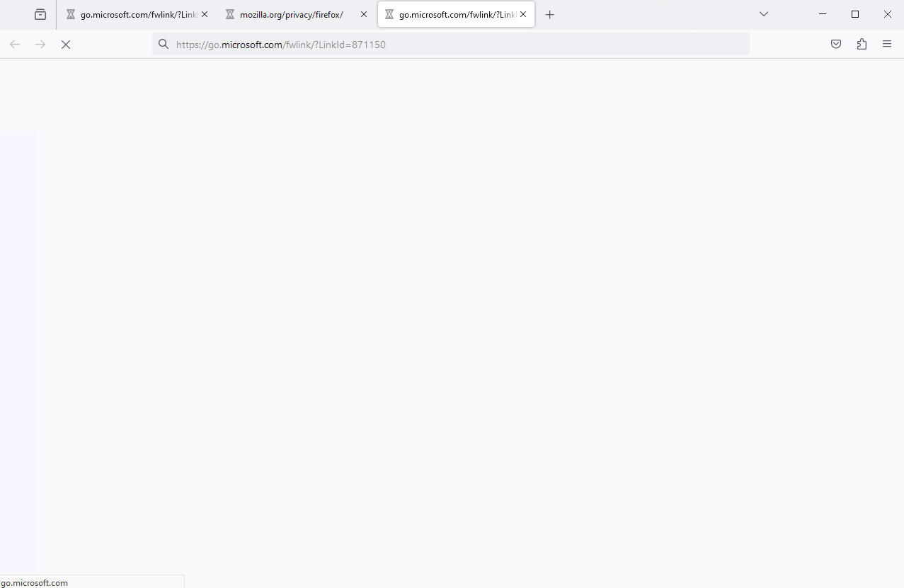Screen dimensions: 904x588
Task: Focus the address bar showing go.microsoft.com URL
Action: (453, 45)
